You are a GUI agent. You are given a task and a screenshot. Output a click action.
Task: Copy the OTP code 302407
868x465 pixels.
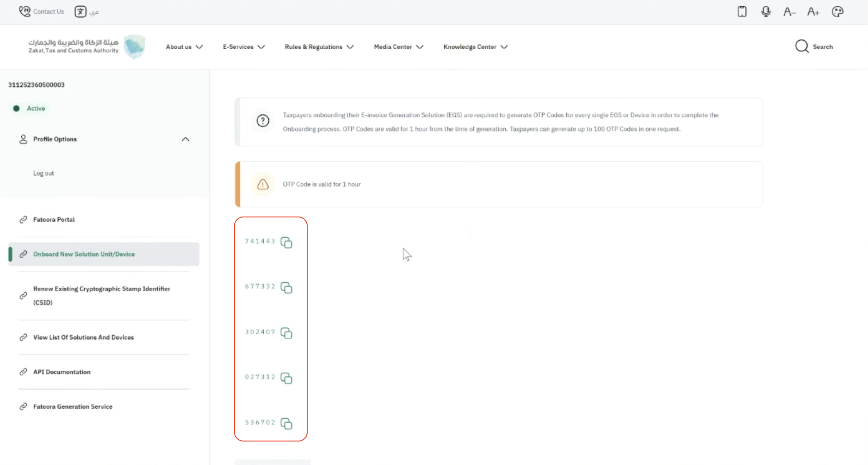click(x=286, y=333)
